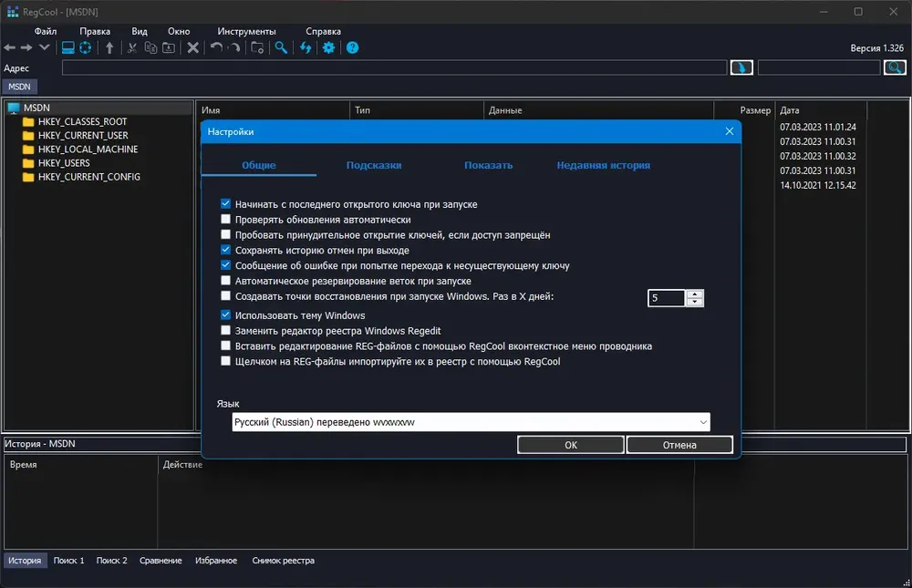Click the blue refresh arrows toolbar icon
The image size is (912, 588).
click(306, 47)
